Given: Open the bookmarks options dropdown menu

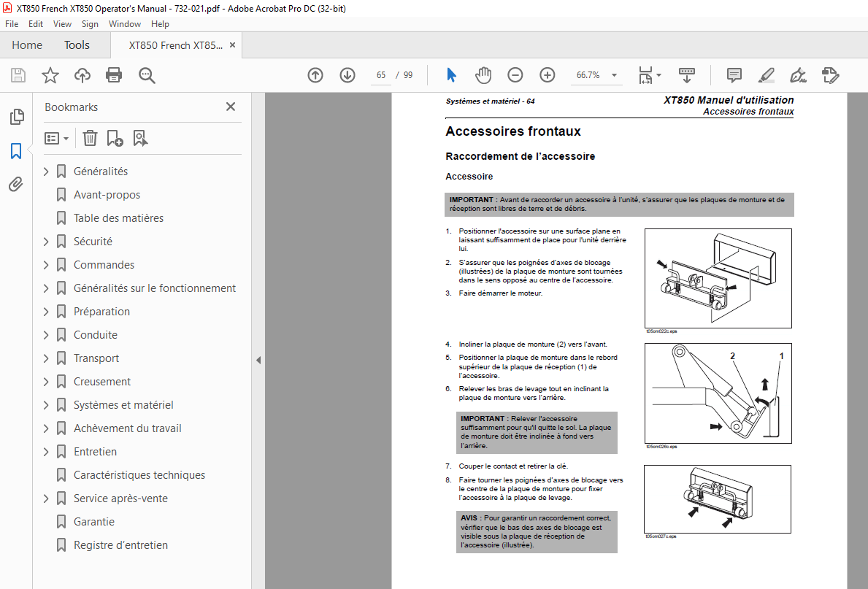Looking at the screenshot, I should click(56, 139).
